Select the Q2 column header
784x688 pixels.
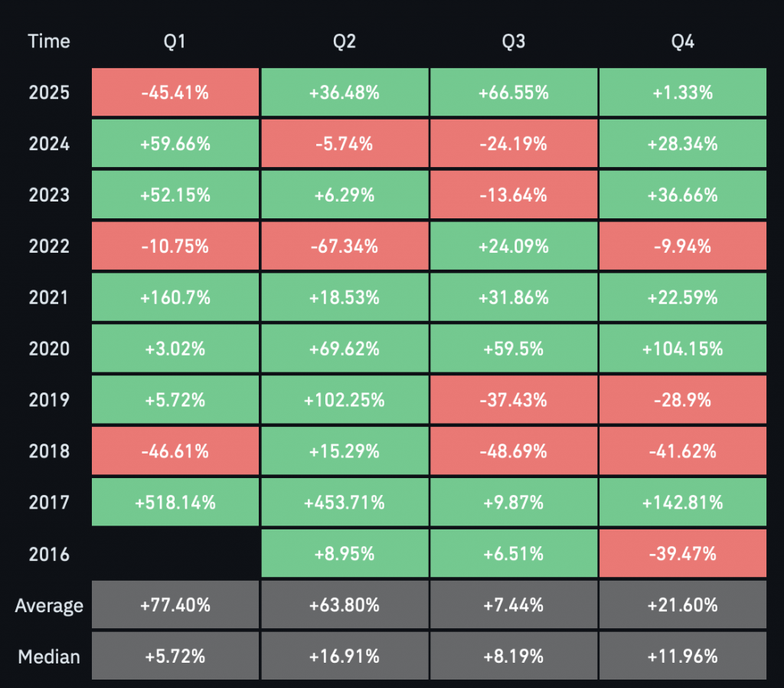345,41
